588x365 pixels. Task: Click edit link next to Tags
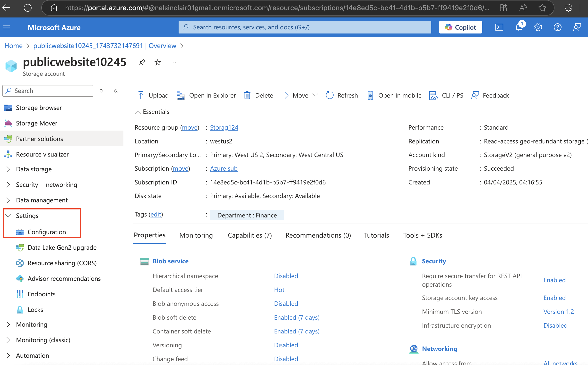156,214
